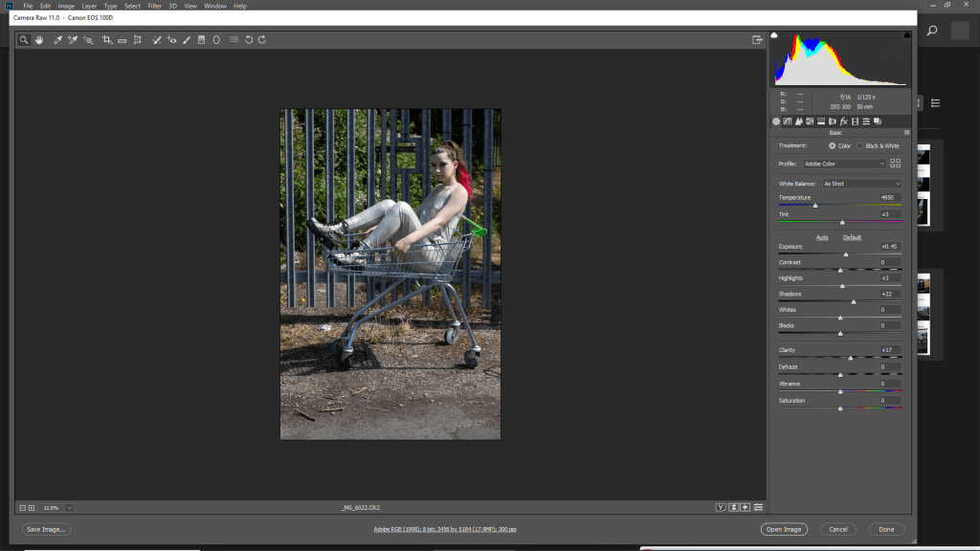
Task: Toggle the highlight clipping warning in histogram
Action: pyautogui.click(x=905, y=35)
